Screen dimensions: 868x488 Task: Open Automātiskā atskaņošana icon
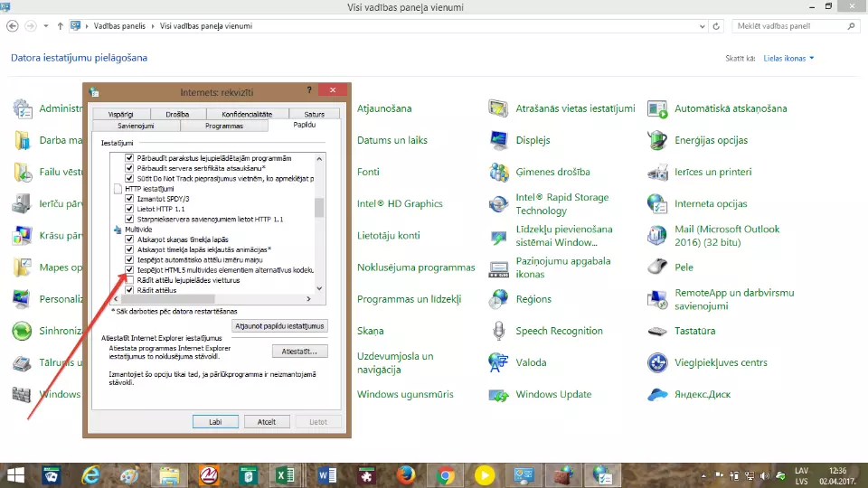(657, 108)
